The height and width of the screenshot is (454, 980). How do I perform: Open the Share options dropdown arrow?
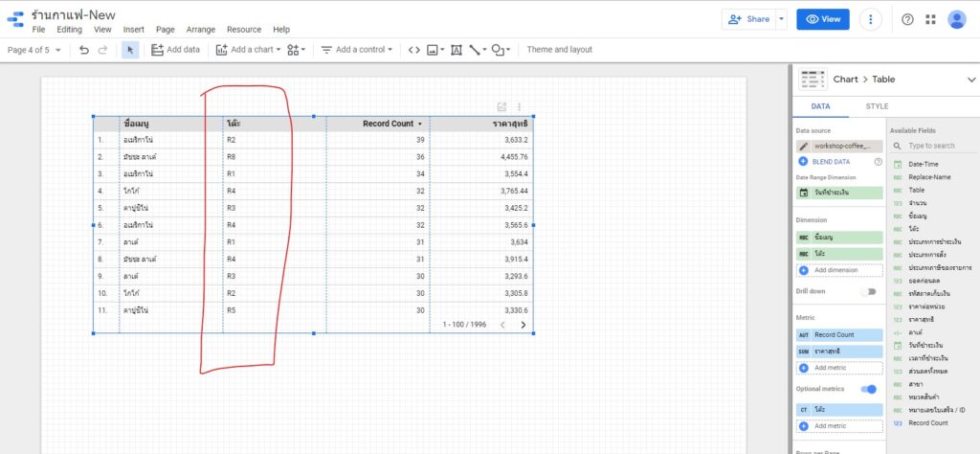click(x=781, y=19)
